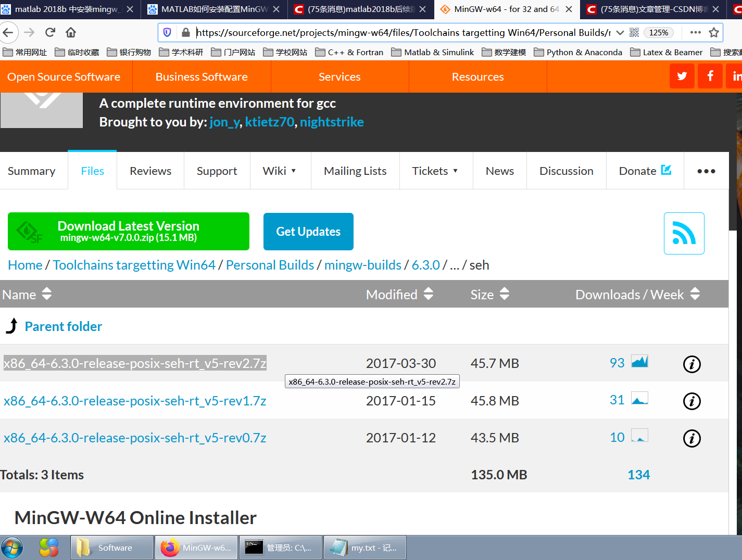
Task: Close the MinGW-w64 browser tab
Action: click(569, 9)
